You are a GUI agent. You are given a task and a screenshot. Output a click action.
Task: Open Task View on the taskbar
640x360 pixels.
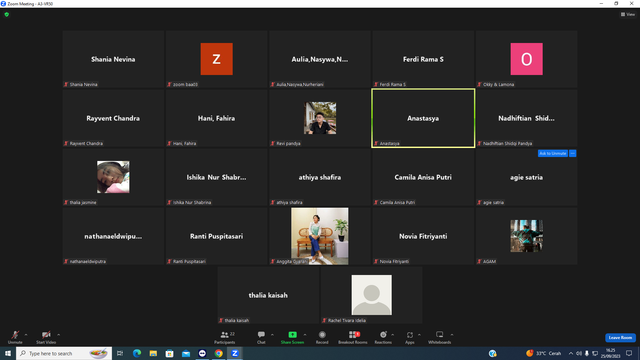[120, 353]
